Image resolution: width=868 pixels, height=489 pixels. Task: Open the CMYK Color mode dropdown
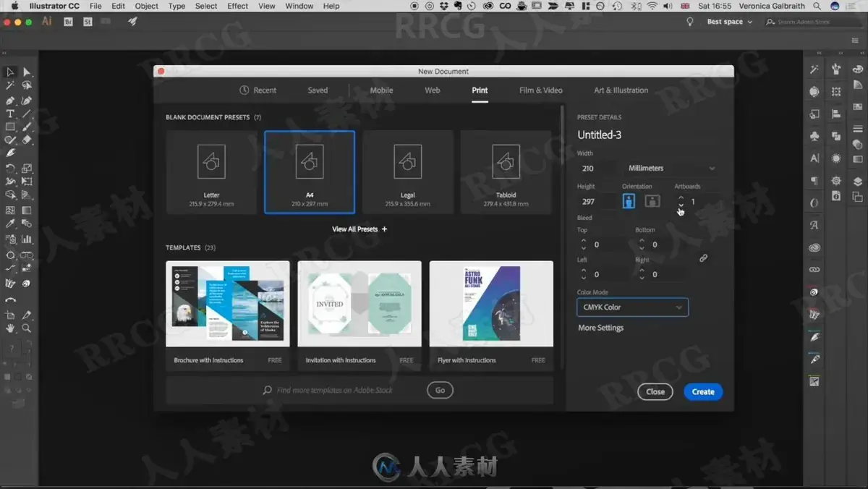point(632,307)
